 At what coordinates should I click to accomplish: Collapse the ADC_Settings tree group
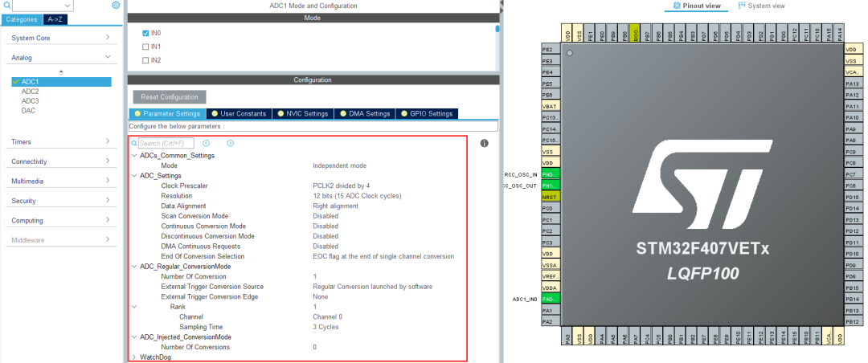coord(133,175)
